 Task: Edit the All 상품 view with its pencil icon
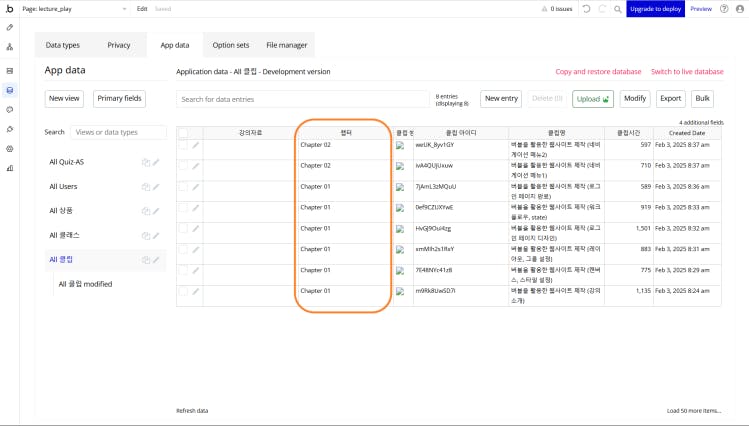coord(156,211)
